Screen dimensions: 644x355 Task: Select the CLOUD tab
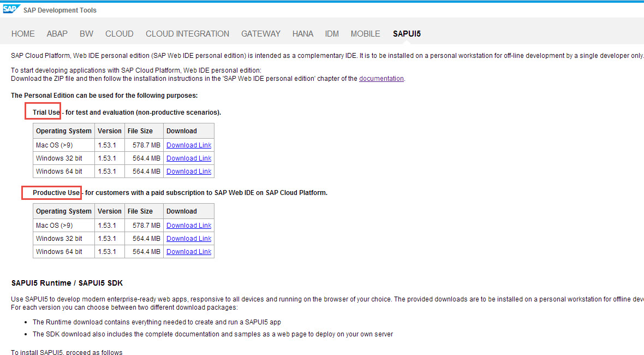click(120, 34)
